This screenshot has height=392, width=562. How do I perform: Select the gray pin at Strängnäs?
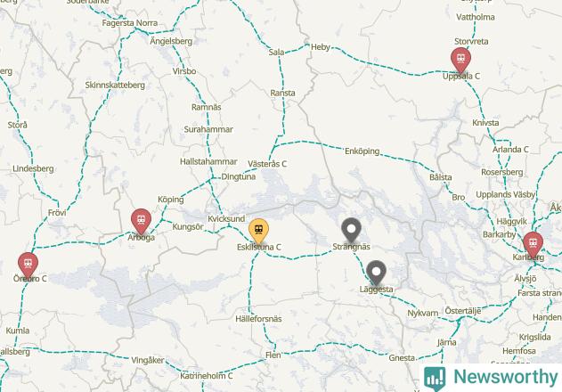pyautogui.click(x=351, y=229)
